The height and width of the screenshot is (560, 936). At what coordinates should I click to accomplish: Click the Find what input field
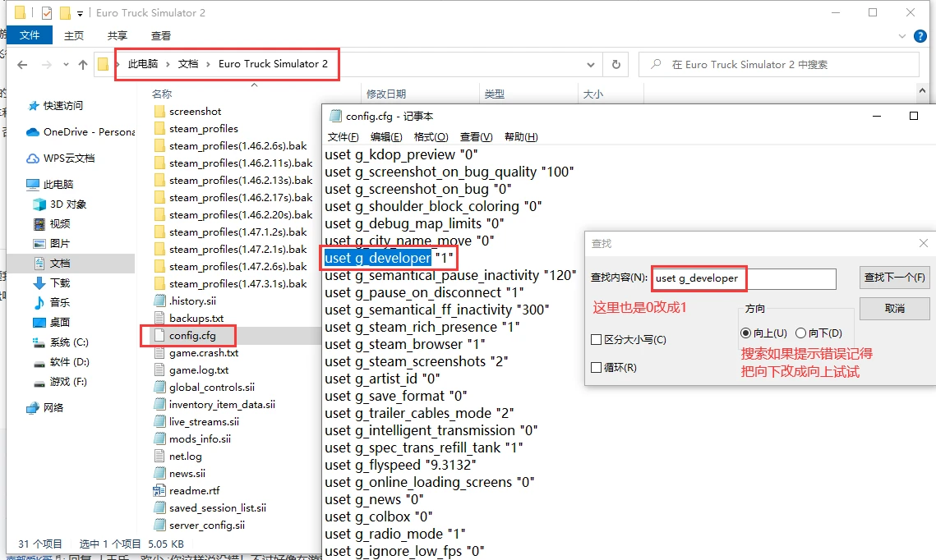click(744, 278)
